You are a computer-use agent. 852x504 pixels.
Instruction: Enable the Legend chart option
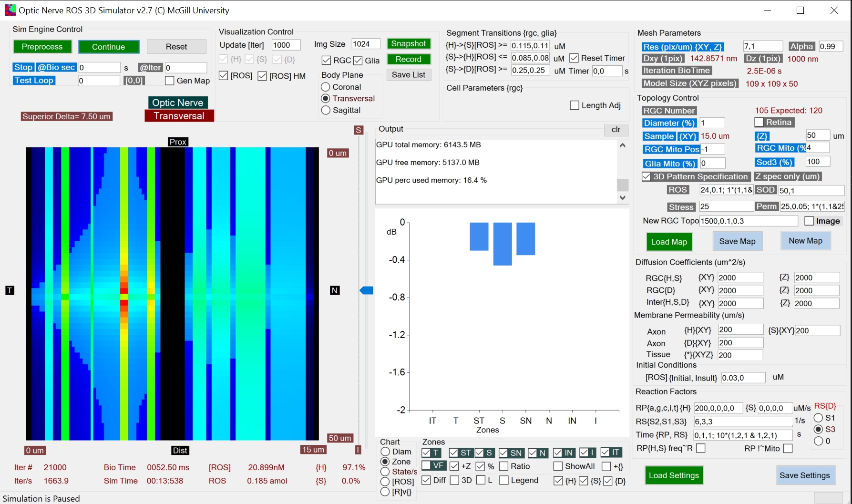[504, 480]
